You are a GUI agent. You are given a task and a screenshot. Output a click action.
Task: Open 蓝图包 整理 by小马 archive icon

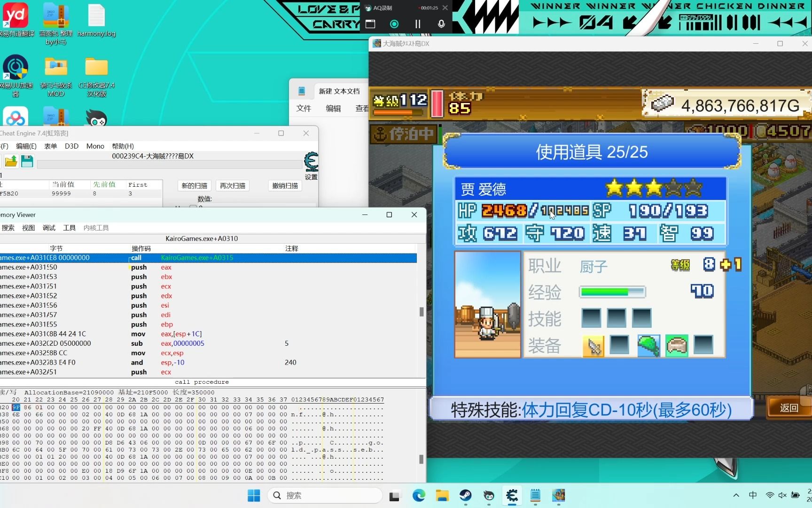pyautogui.click(x=56, y=24)
